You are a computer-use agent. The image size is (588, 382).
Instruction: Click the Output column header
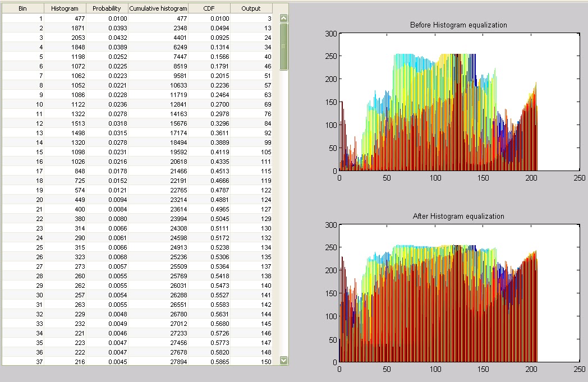tap(251, 8)
